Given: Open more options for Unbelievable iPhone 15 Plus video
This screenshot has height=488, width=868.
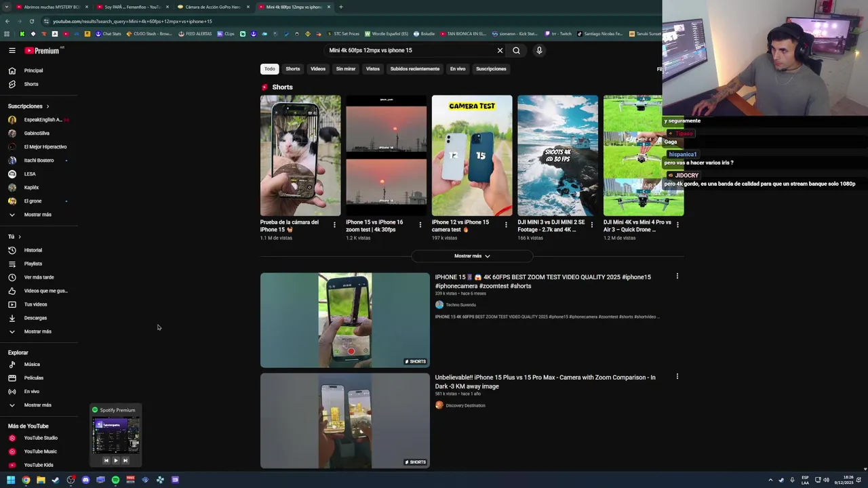Looking at the screenshot, I should pyautogui.click(x=677, y=377).
